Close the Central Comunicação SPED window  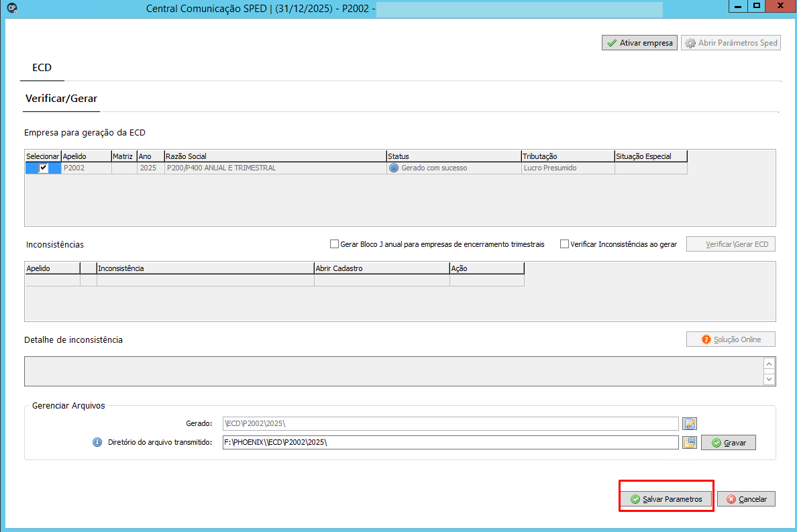click(781, 6)
